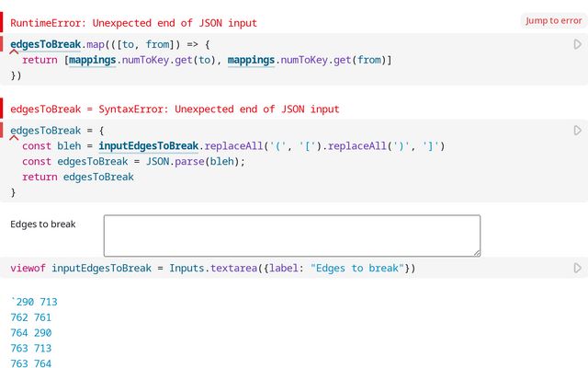588x368 pixels.
Task: Click the red caret under edgesToBreak definition
Action: click(x=14, y=140)
